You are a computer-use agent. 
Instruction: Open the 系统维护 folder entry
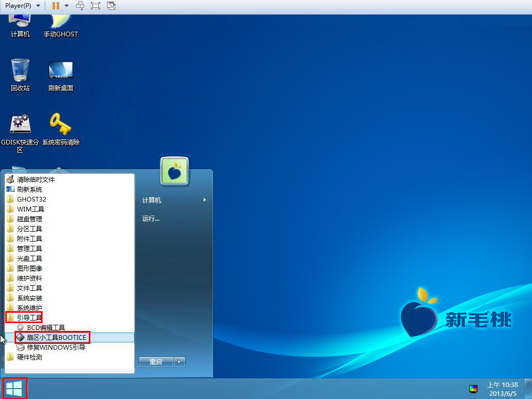tap(70, 308)
